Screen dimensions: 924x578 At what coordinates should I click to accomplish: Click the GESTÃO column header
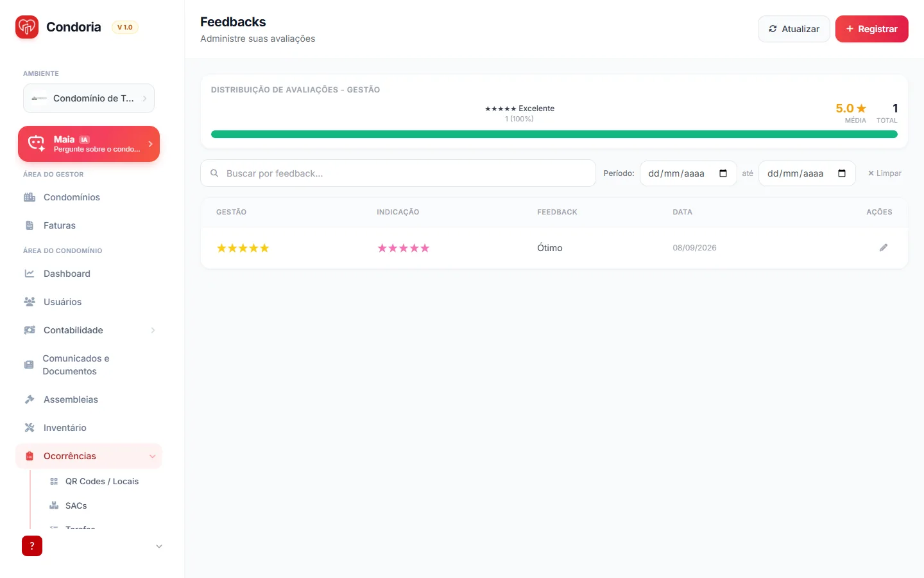pyautogui.click(x=231, y=212)
